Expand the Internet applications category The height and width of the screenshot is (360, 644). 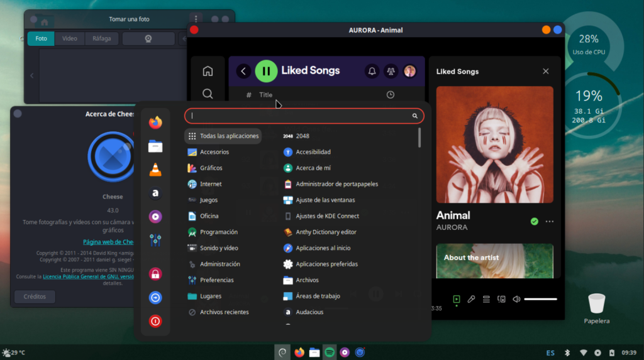[x=211, y=184]
